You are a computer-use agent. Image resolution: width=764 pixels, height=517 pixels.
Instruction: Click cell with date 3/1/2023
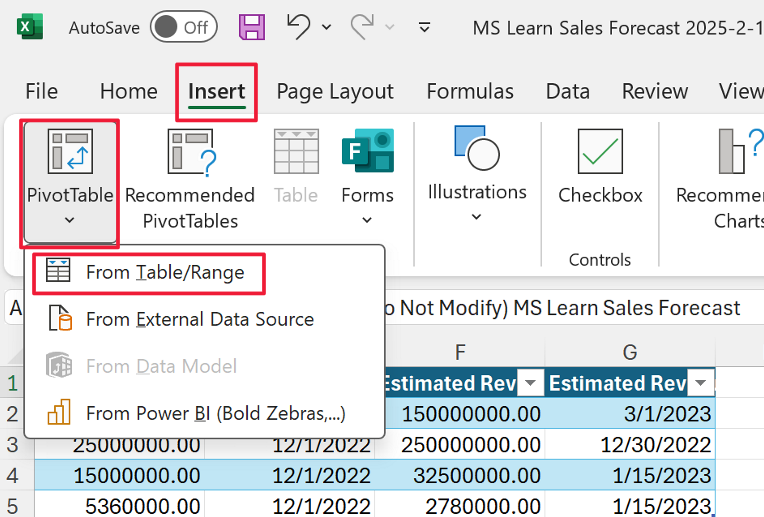[x=630, y=414]
